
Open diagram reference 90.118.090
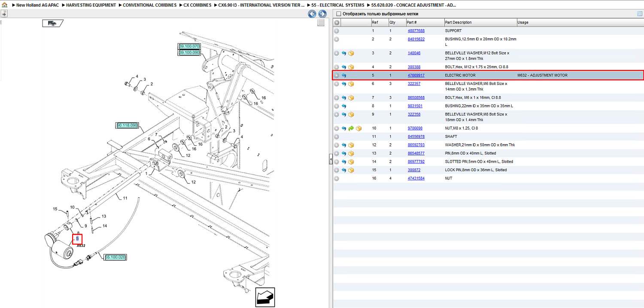(x=127, y=126)
